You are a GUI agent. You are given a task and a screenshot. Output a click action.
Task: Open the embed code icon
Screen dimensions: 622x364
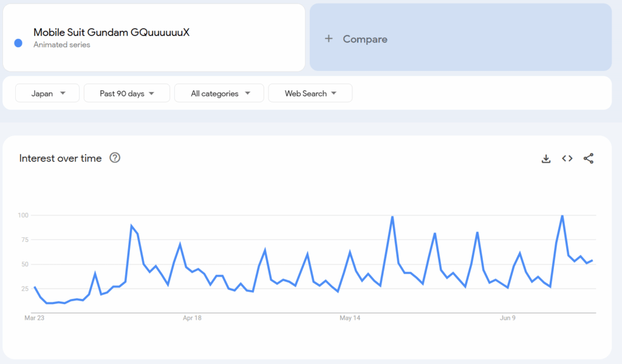(567, 158)
